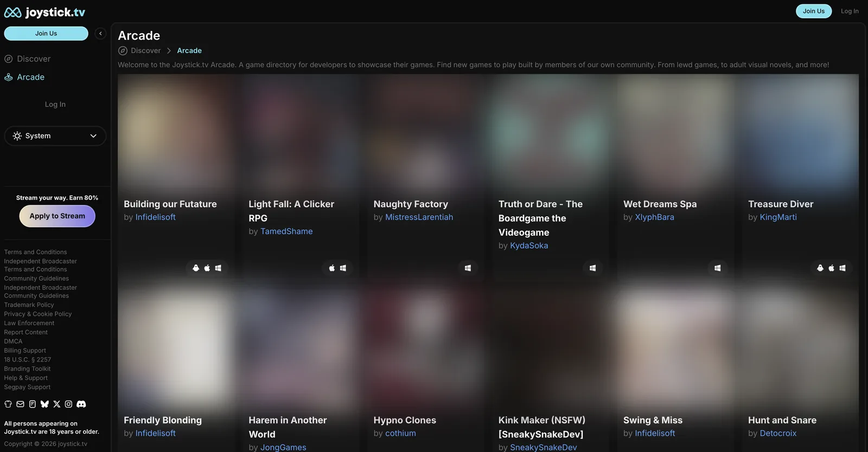Click the Light Fall: A Clicker RPG thumbnail
Screen dimensions: 868x452
coord(301,133)
